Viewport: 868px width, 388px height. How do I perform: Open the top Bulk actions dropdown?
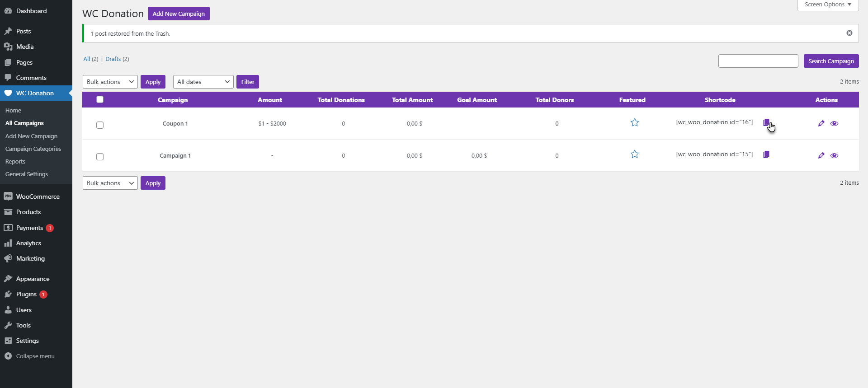(110, 82)
